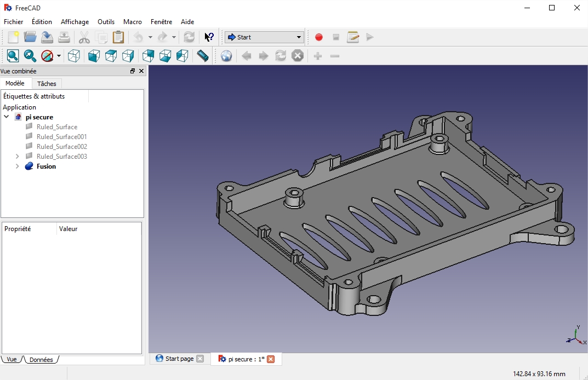
Task: Set the isometric axonometric view
Action: [74, 56]
